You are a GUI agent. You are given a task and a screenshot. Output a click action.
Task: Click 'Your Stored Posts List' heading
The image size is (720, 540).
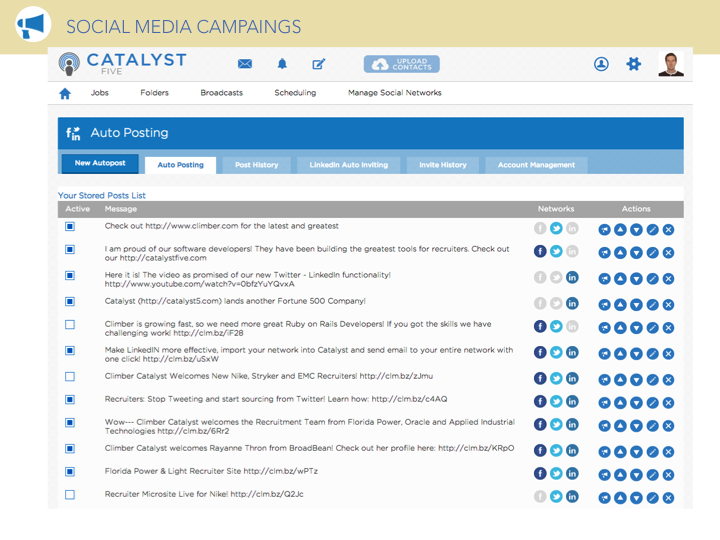[x=101, y=196]
